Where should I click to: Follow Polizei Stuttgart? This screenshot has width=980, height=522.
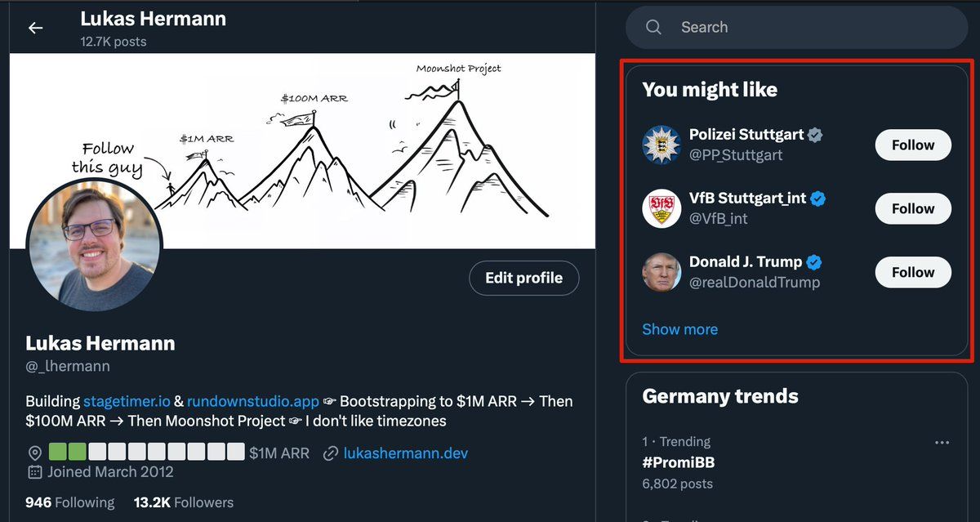point(912,145)
